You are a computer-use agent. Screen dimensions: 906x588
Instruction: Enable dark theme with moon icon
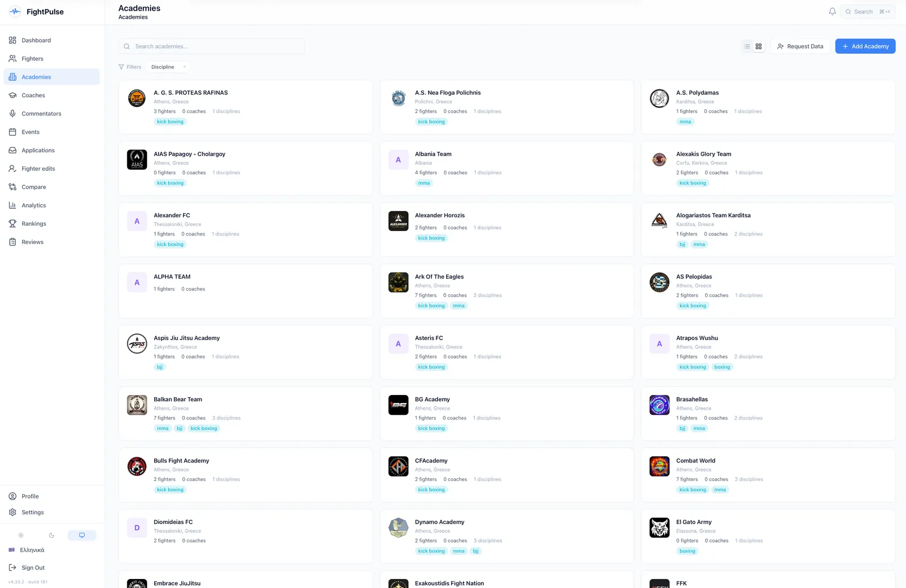point(52,535)
